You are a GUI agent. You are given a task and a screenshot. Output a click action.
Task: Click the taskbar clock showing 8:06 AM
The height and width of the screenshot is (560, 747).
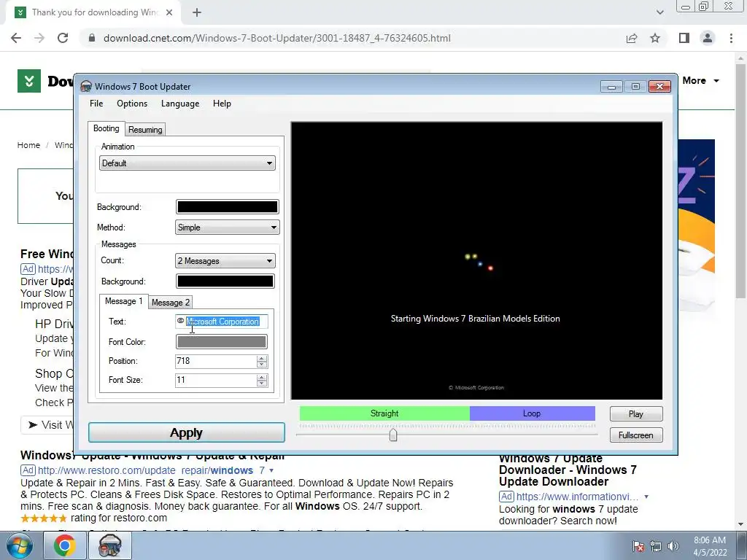coord(710,546)
